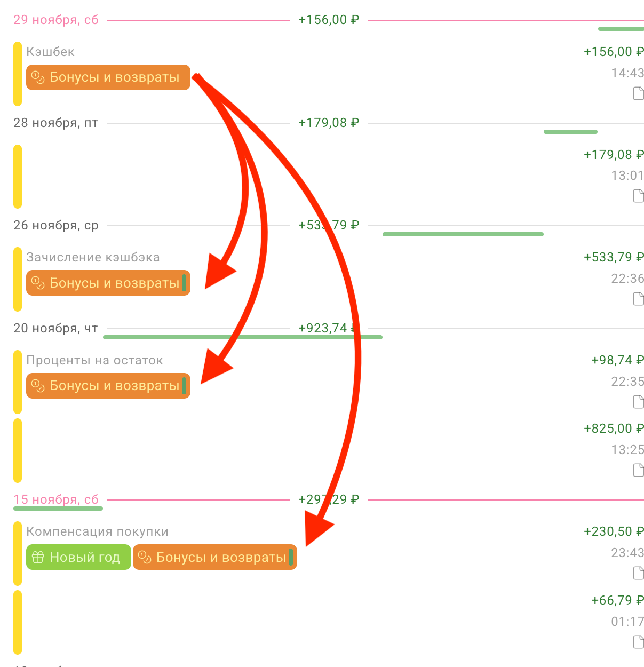Viewport: 644px width, 667px height.
Task: Select the Бонусы и возвраты tag under Проценты на остаток
Action: [108, 386]
